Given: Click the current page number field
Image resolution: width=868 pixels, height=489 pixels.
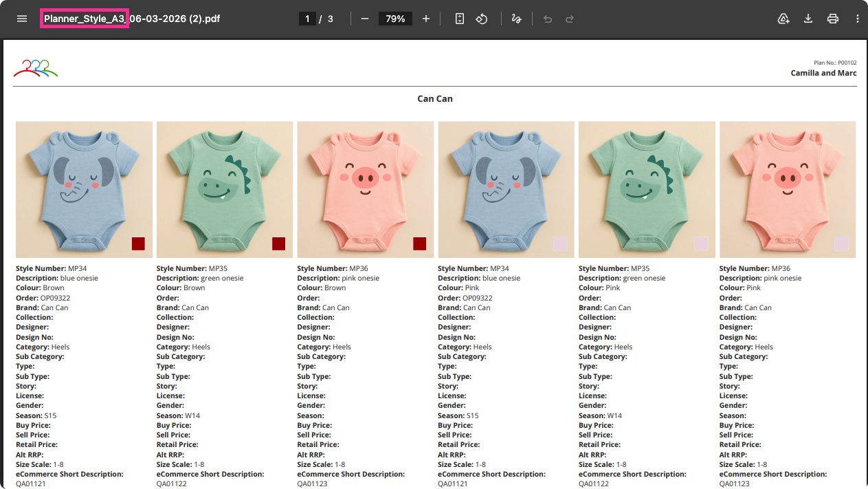Looking at the screenshot, I should pyautogui.click(x=307, y=19).
